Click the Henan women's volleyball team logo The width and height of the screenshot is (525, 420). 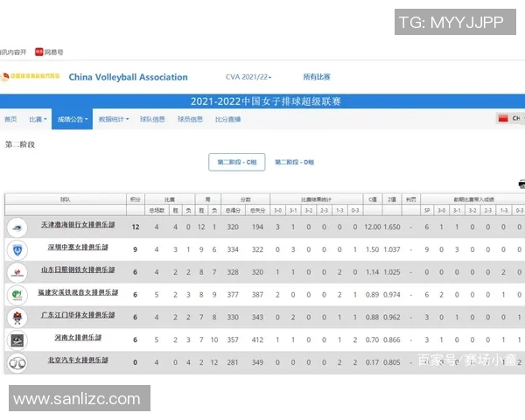coord(17,339)
